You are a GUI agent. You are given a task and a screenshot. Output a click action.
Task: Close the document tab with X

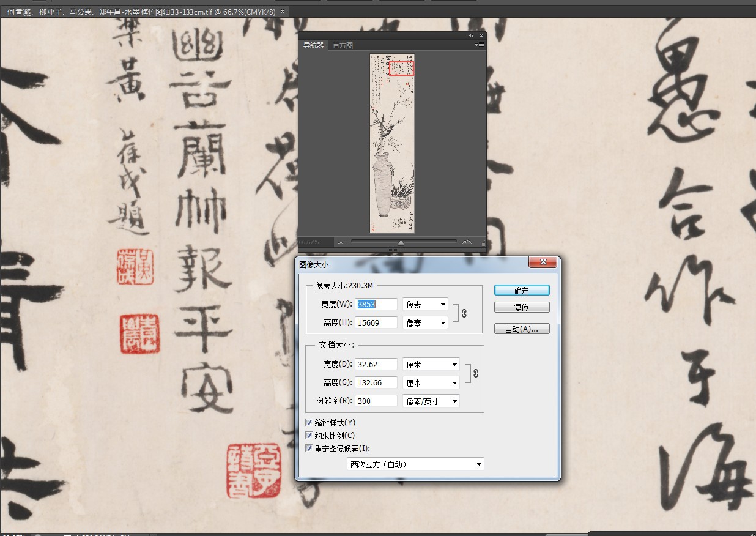283,12
